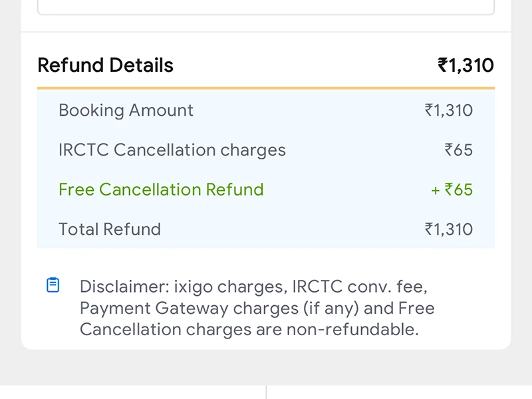Click the Booking Amount value ₹1,310
The width and height of the screenshot is (532, 399).
tap(449, 110)
